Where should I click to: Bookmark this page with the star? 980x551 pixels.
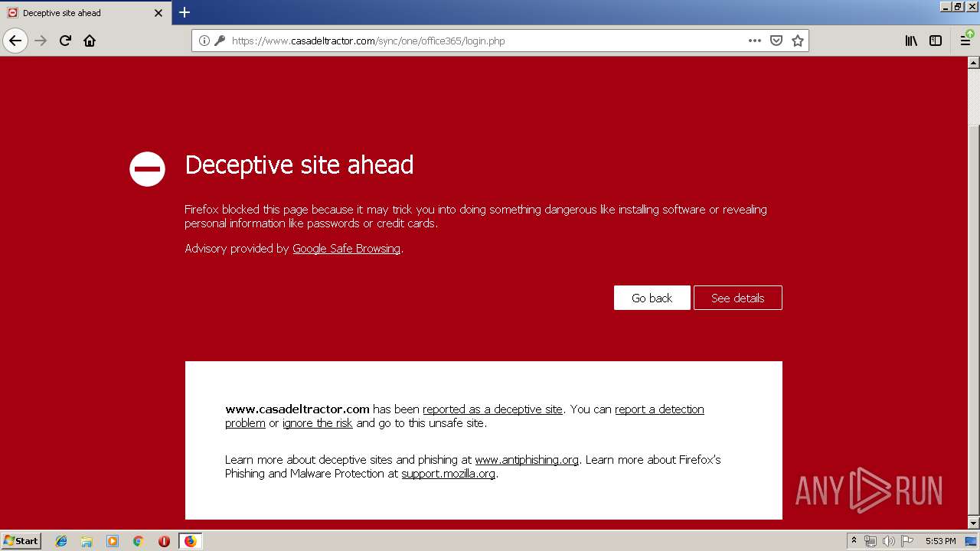tap(798, 41)
